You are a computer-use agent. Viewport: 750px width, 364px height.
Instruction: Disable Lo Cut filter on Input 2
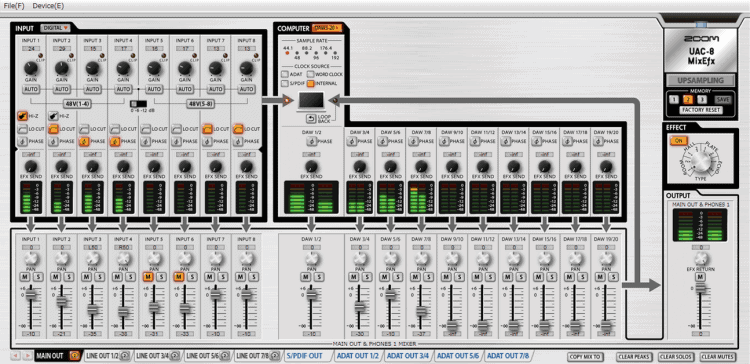point(53,129)
